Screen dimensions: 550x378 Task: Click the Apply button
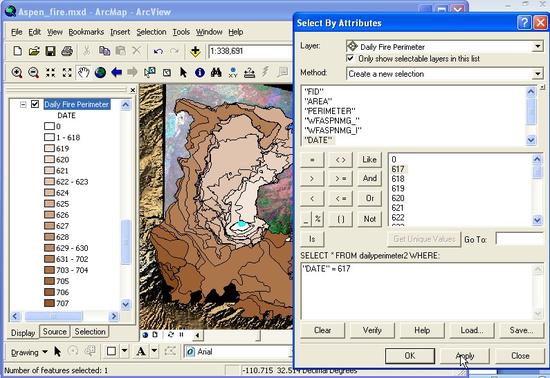click(x=465, y=356)
